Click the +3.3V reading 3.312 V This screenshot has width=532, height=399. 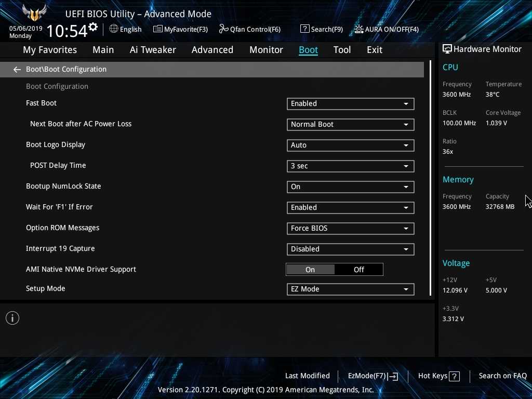click(x=453, y=319)
